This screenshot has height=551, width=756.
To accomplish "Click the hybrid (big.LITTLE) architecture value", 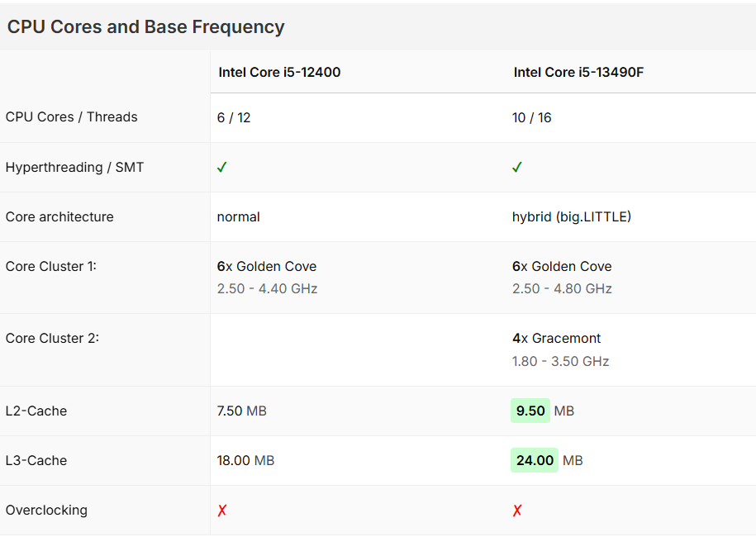I will point(572,216).
